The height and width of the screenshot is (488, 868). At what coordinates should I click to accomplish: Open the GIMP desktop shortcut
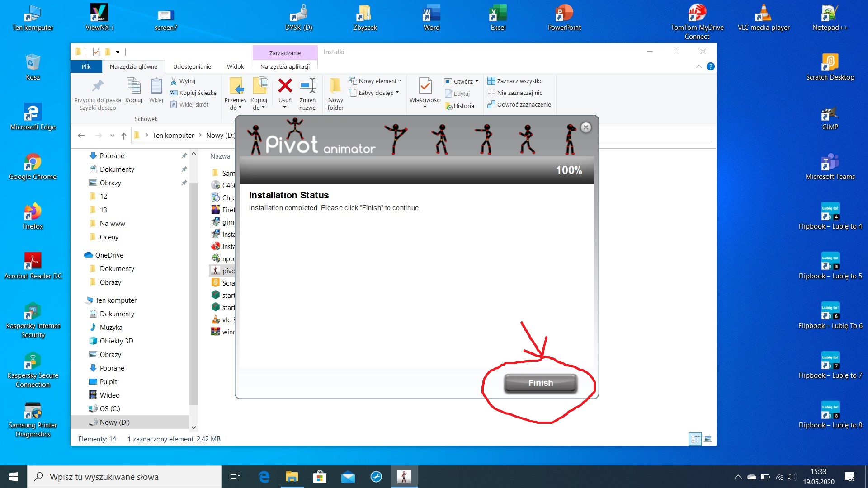click(x=830, y=118)
